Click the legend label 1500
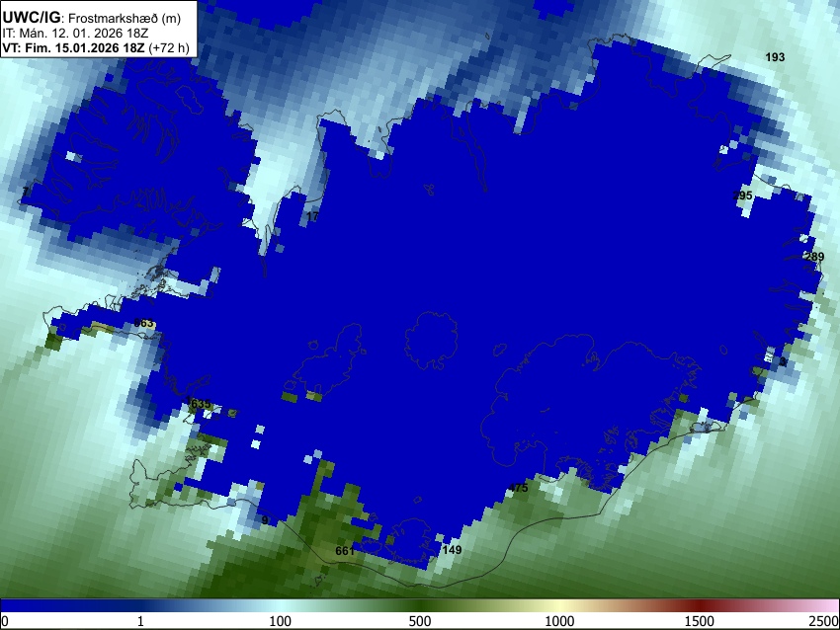This screenshot has width=840, height=630. pyautogui.click(x=700, y=621)
